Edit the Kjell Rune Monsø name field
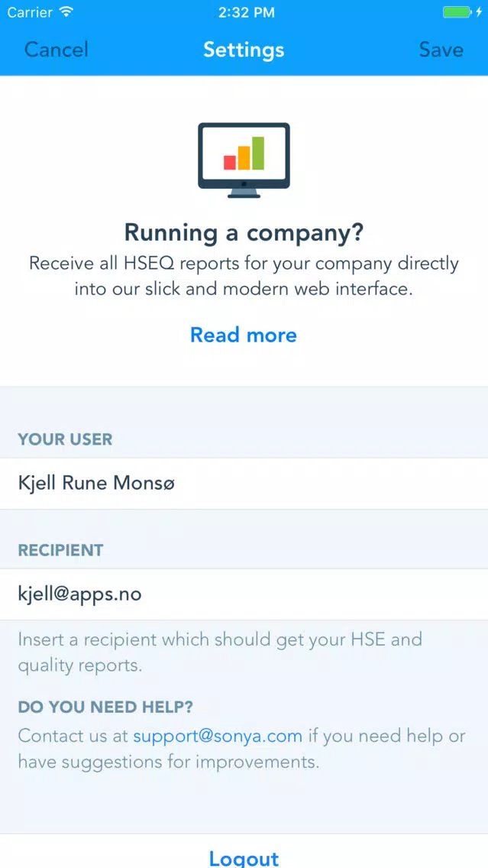The width and height of the screenshot is (488, 868). click(244, 484)
